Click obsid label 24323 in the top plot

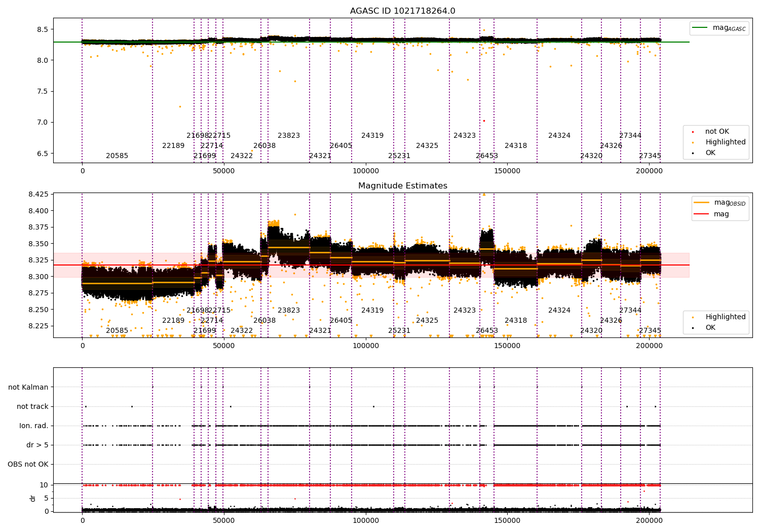(x=465, y=136)
